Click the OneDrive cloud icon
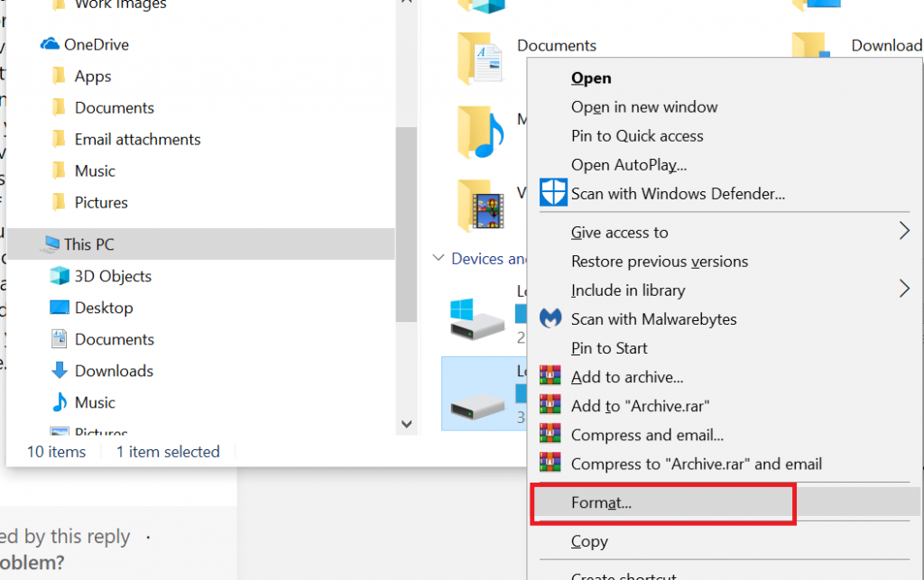This screenshot has width=924, height=580. click(51, 44)
